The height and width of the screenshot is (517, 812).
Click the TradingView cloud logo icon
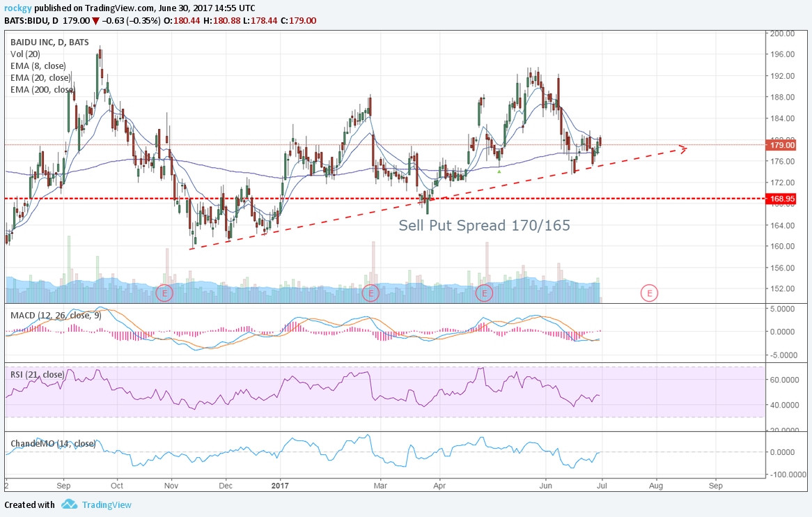point(70,504)
